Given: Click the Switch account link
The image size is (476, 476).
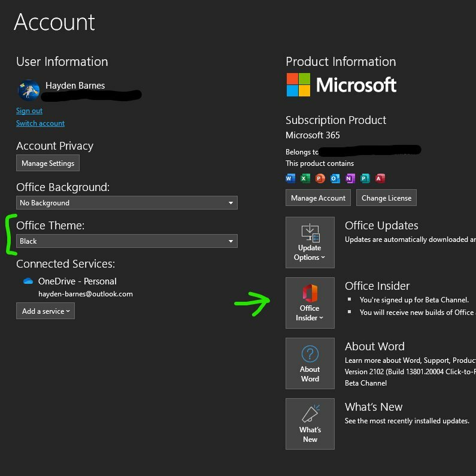Looking at the screenshot, I should 40,123.
